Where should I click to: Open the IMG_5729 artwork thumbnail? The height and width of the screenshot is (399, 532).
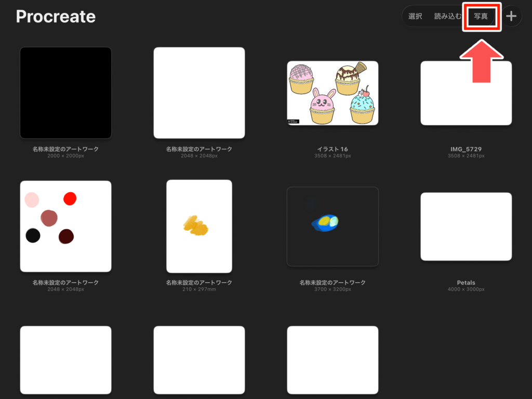466,93
